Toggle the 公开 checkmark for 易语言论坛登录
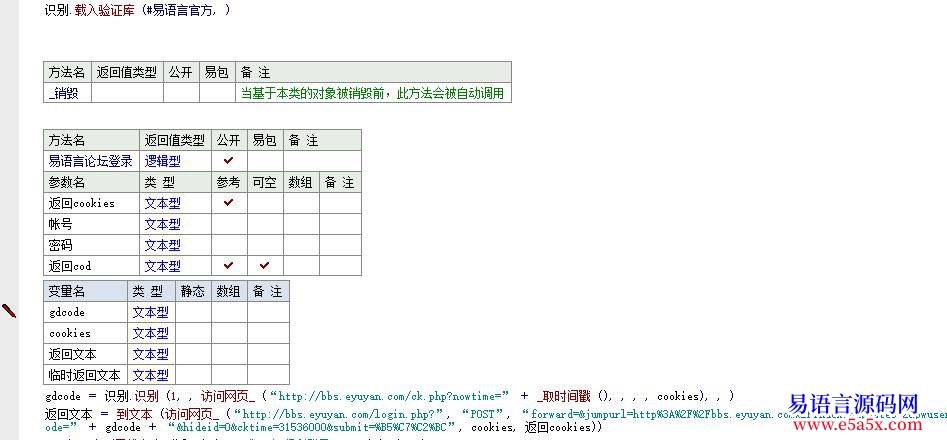947x440 pixels. click(x=228, y=161)
